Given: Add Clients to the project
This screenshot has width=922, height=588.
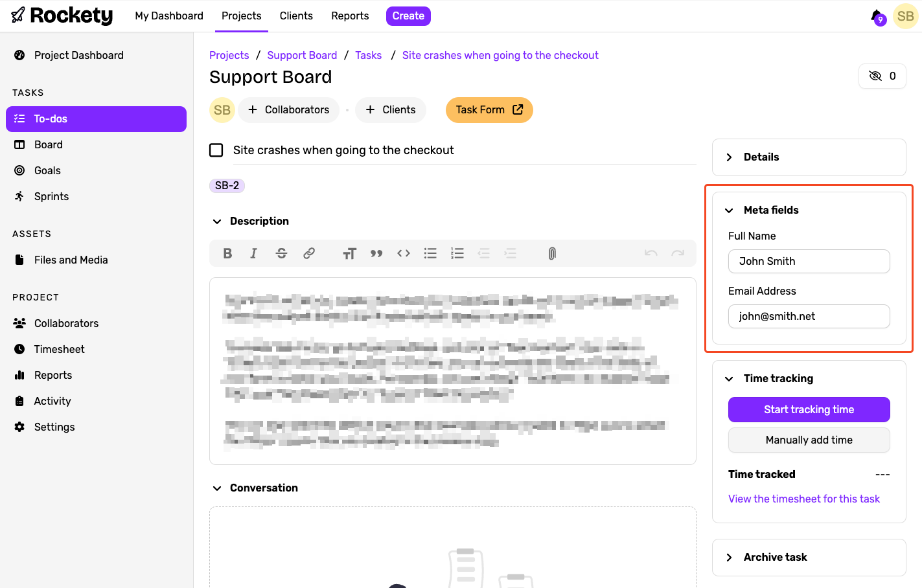Looking at the screenshot, I should 391,110.
